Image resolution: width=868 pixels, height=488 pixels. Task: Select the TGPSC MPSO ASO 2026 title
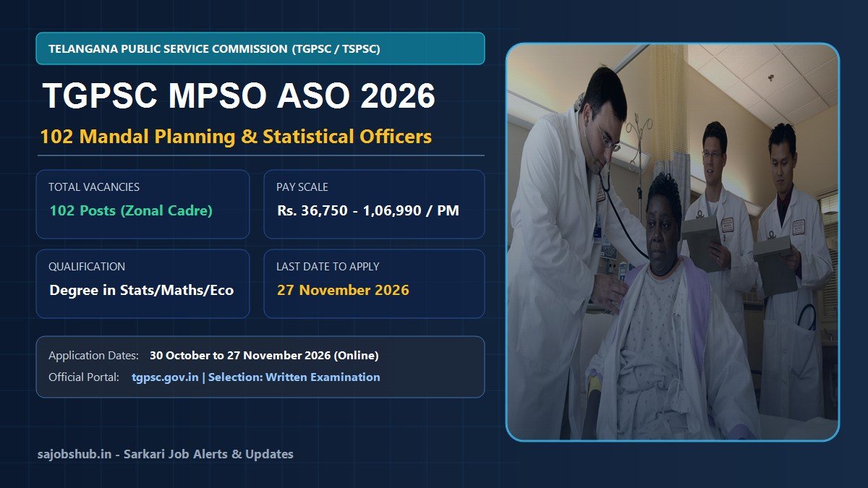[x=239, y=96]
